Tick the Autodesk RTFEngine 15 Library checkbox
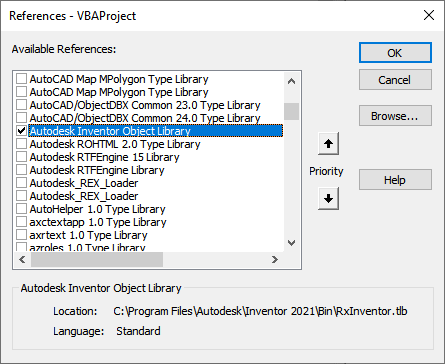445x364 pixels. 22,157
